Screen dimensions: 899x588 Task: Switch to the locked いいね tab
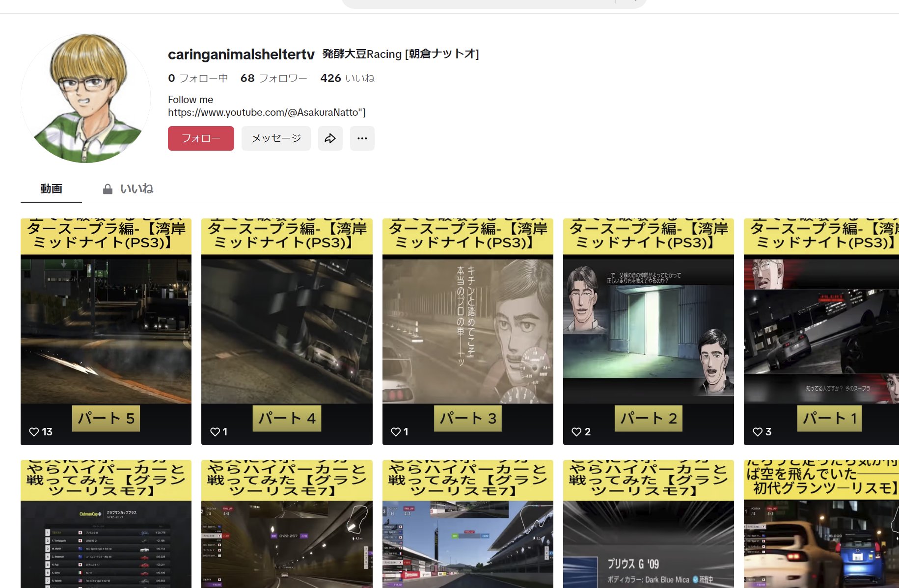pos(128,189)
